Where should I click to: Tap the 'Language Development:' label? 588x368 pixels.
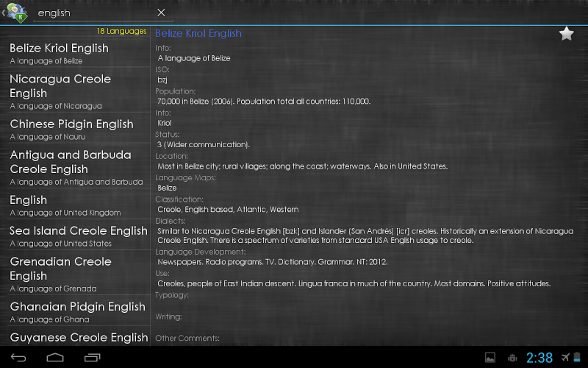200,252
